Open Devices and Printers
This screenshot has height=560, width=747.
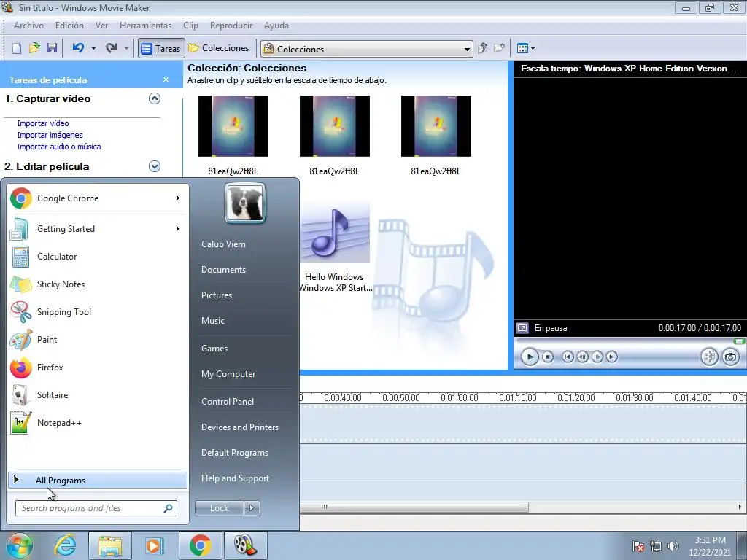click(x=239, y=427)
